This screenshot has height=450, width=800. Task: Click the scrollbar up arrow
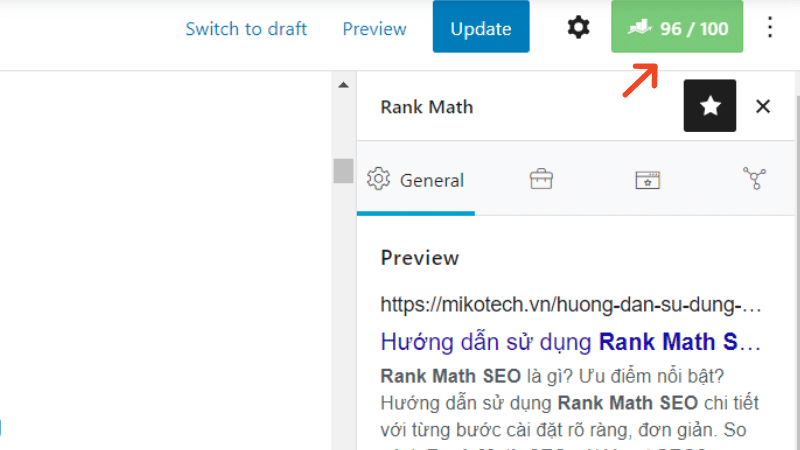(343, 86)
